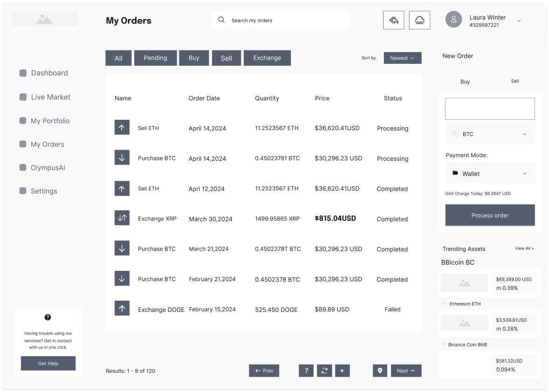Viewport: 549px width, 392px height.
Task: Click up-arrow icon of Apri 12 Sell ETH
Action: tap(122, 188)
